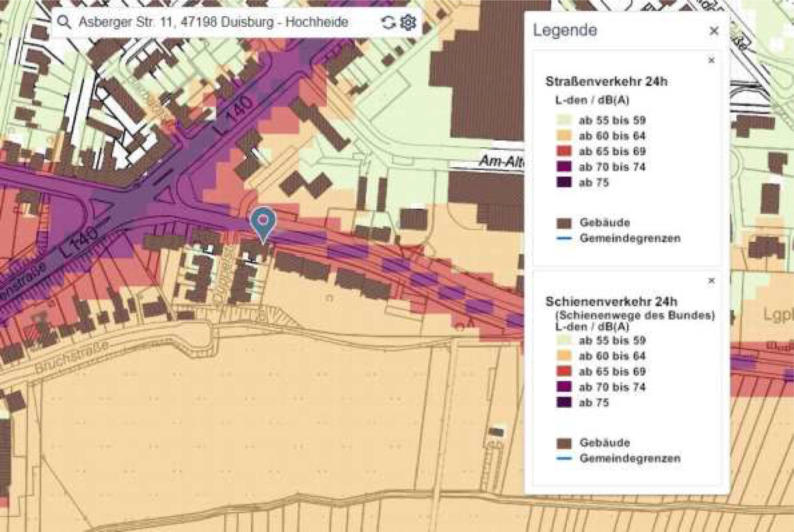Click the Gebäude brown icon in Straßenverkehr legend
Image resolution: width=794 pixels, height=532 pixels.
click(x=564, y=223)
